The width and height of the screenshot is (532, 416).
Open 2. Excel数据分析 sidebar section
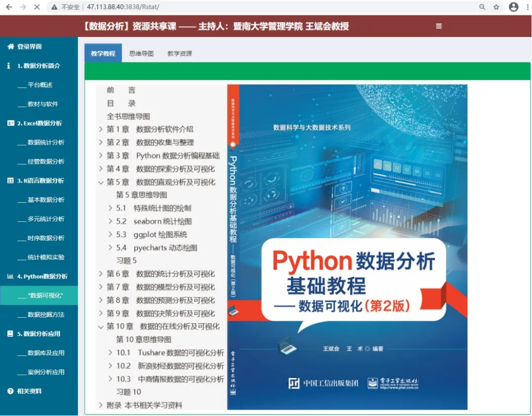point(39,123)
